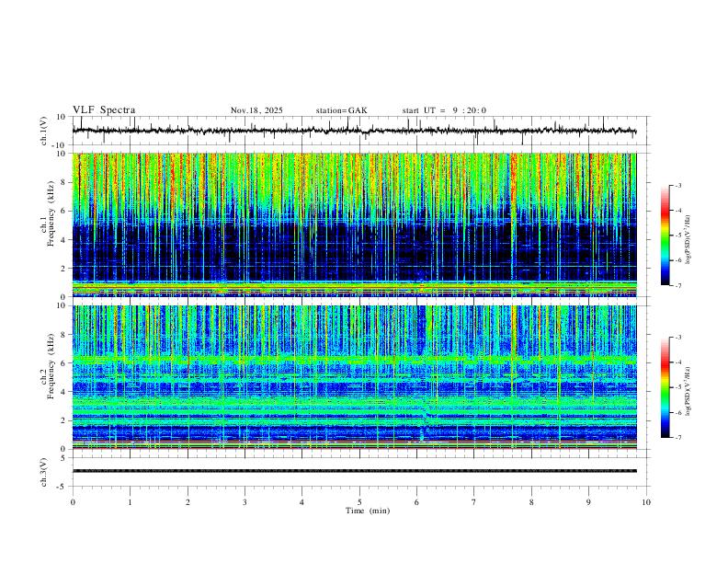This screenshot has height=563, width=728.
Task: Click the "VLF Spectra" title text
Action: coord(104,110)
